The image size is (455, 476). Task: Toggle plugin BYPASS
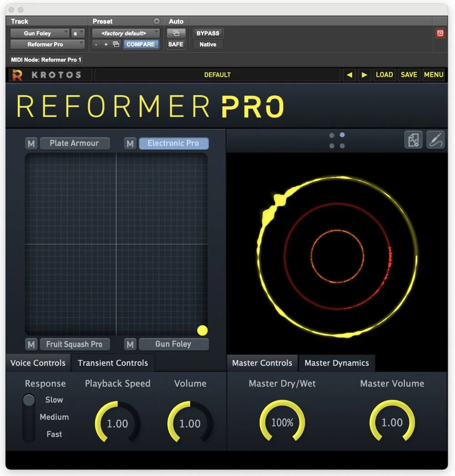208,33
